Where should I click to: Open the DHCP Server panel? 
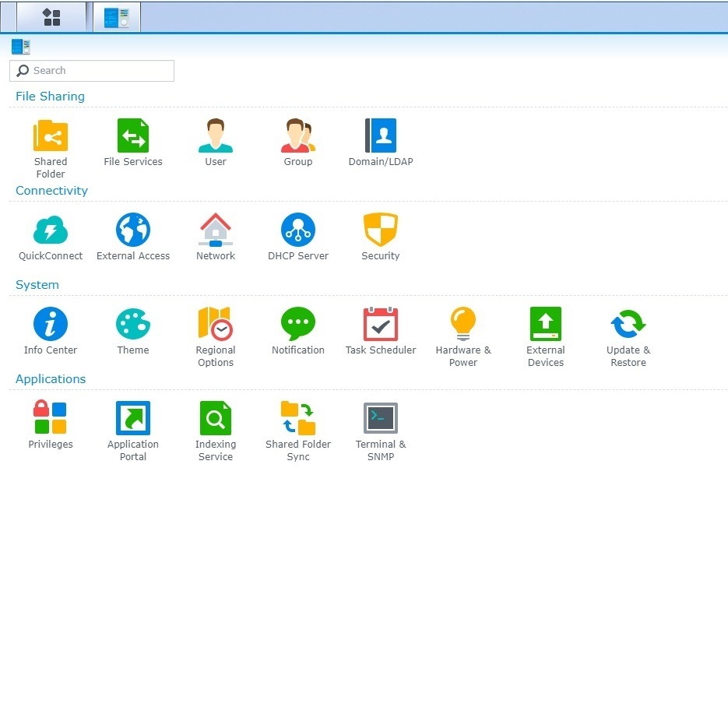pyautogui.click(x=297, y=229)
